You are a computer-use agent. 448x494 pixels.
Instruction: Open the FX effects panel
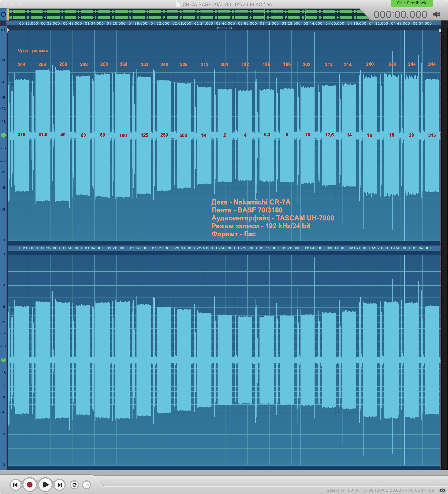[x=87, y=485]
